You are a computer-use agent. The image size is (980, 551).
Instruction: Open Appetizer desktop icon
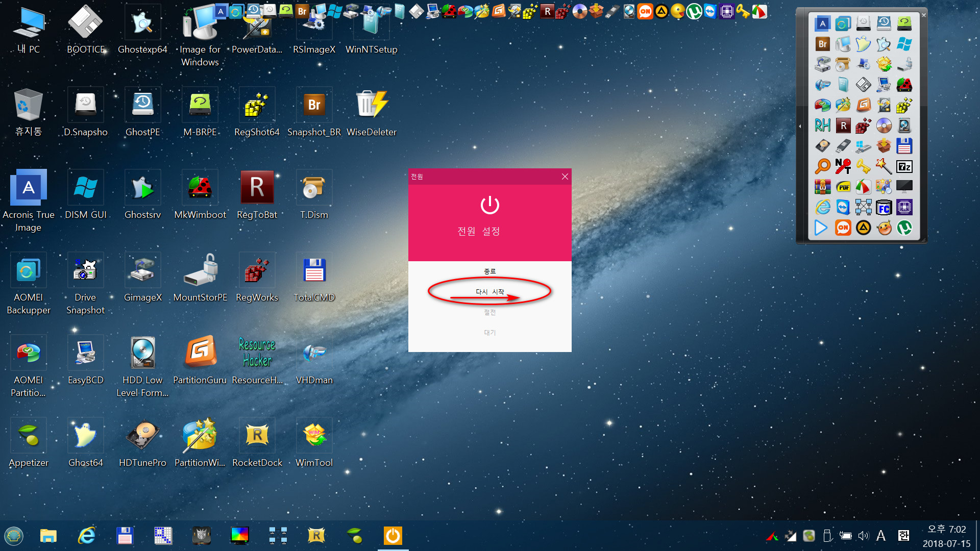(x=29, y=443)
